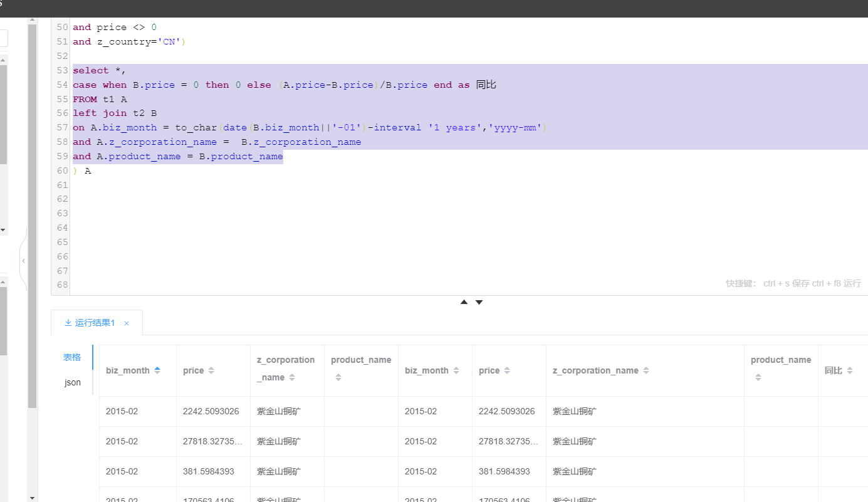Shrink results panel with down triangle
868x502 pixels.
pyautogui.click(x=479, y=302)
